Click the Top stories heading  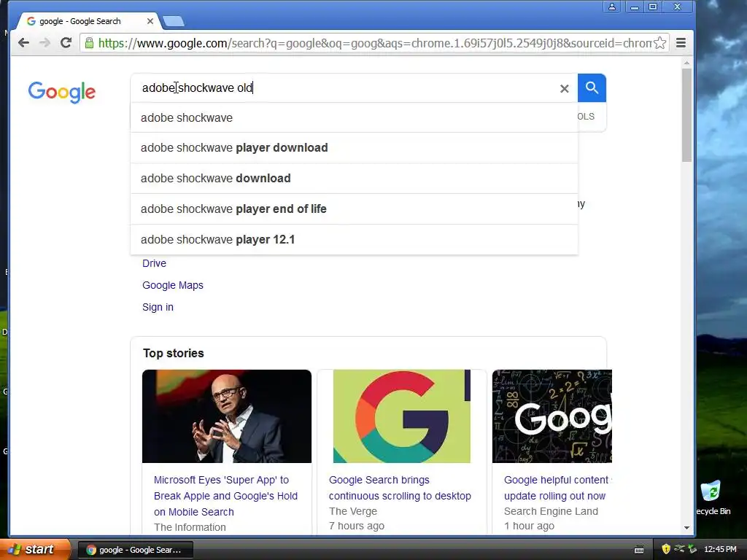coord(174,354)
